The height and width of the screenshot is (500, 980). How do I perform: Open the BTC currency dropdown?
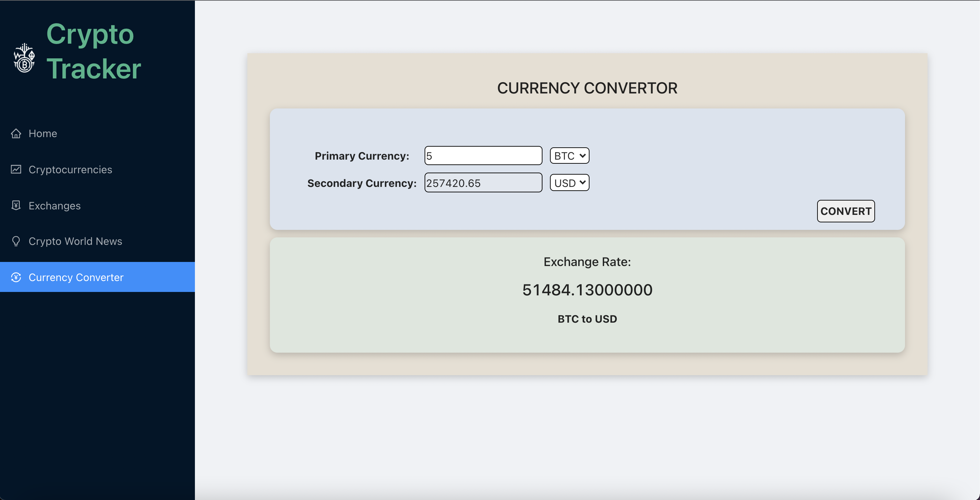point(569,156)
